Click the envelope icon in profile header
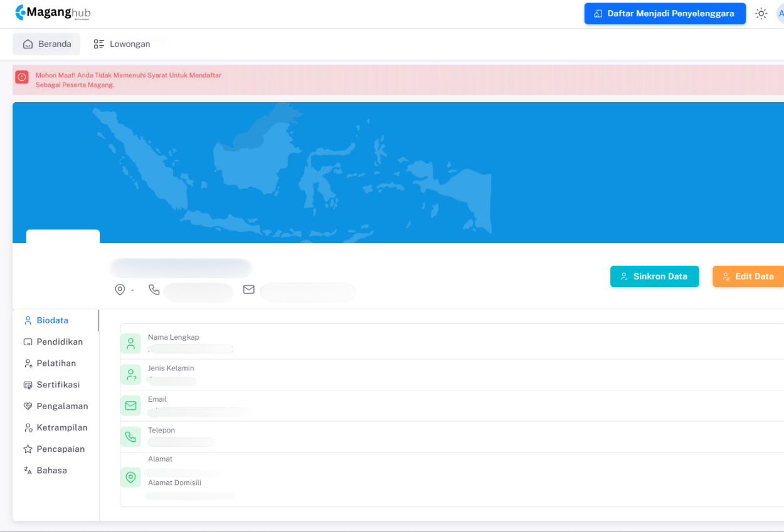The image size is (784, 532). [x=249, y=289]
